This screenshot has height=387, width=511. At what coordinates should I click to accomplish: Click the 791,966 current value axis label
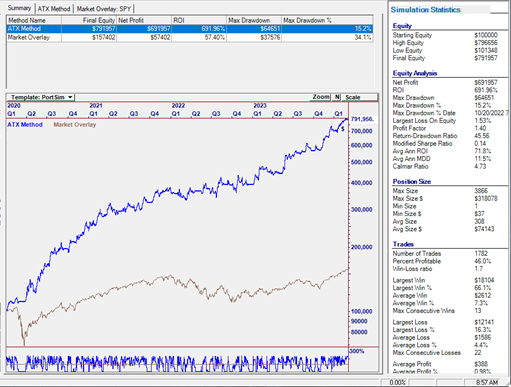(363, 119)
